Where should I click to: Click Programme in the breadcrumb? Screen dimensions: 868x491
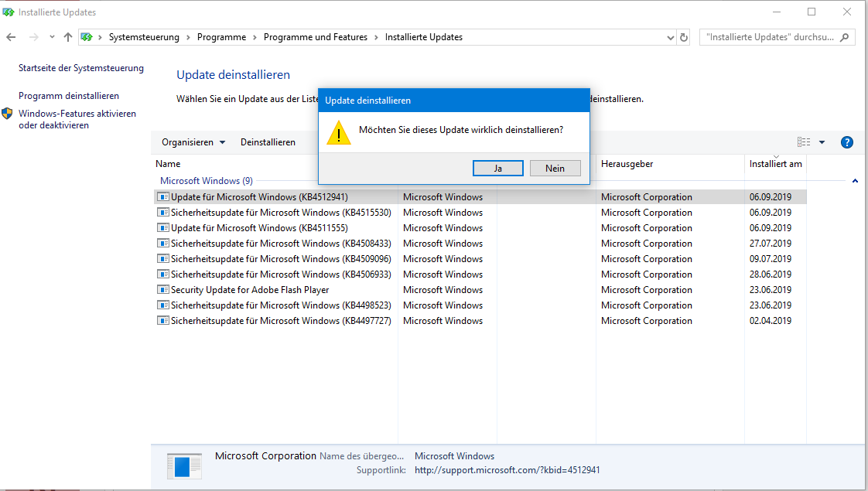(221, 37)
